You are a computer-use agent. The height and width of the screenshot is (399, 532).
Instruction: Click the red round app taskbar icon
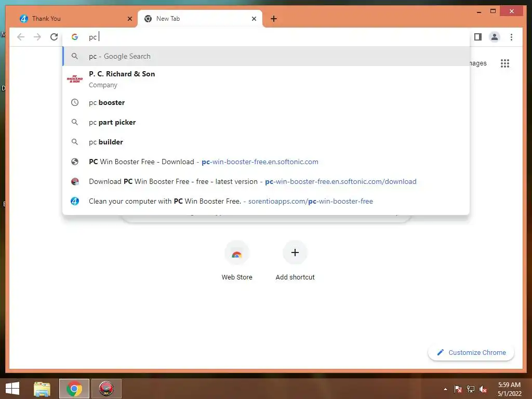click(x=106, y=389)
